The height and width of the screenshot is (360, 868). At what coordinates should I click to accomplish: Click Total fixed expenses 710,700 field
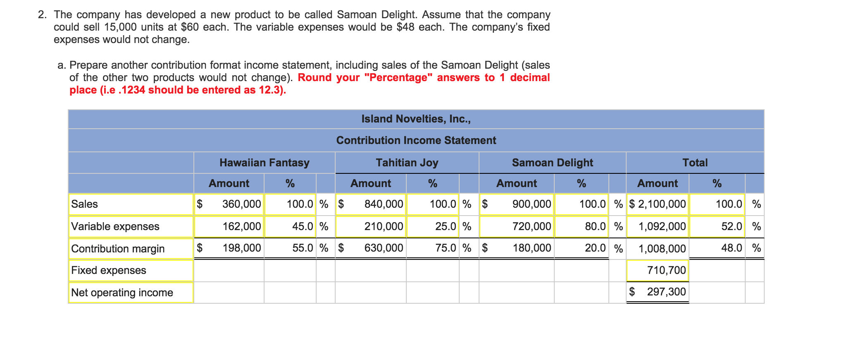[658, 271]
